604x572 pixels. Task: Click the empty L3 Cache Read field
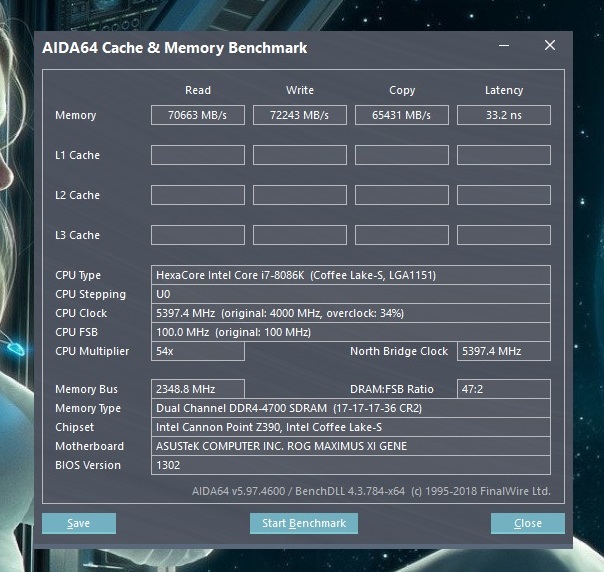(x=198, y=235)
